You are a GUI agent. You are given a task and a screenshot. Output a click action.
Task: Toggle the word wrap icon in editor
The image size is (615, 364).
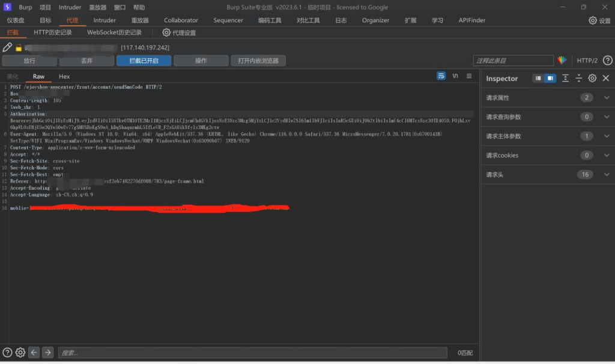[441, 76]
